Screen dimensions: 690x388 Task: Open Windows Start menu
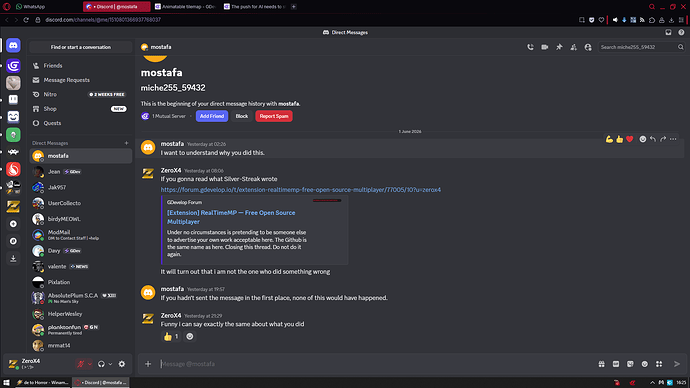[6, 383]
